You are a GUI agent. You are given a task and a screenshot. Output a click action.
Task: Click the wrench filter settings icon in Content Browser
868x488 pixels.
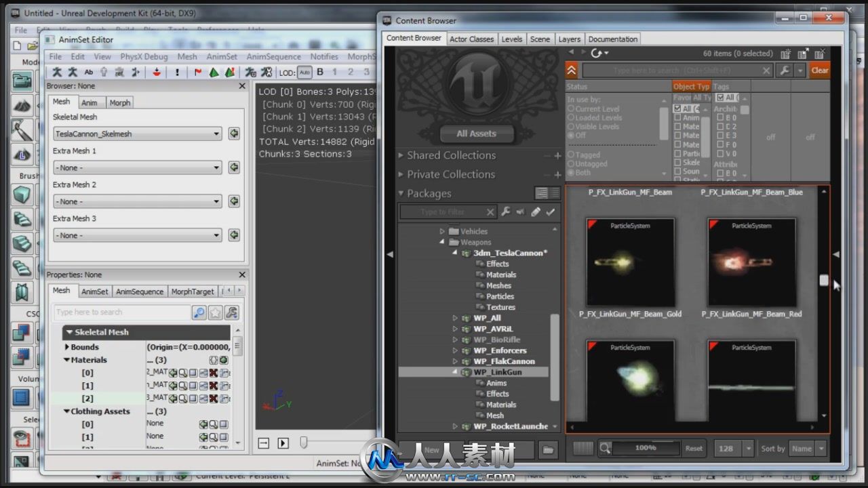(x=784, y=70)
